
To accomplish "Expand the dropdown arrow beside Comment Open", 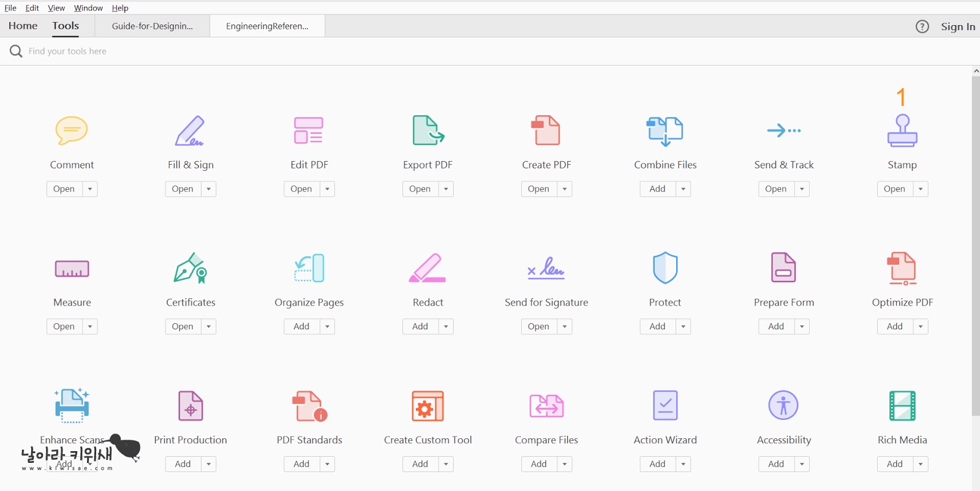I will (x=90, y=189).
